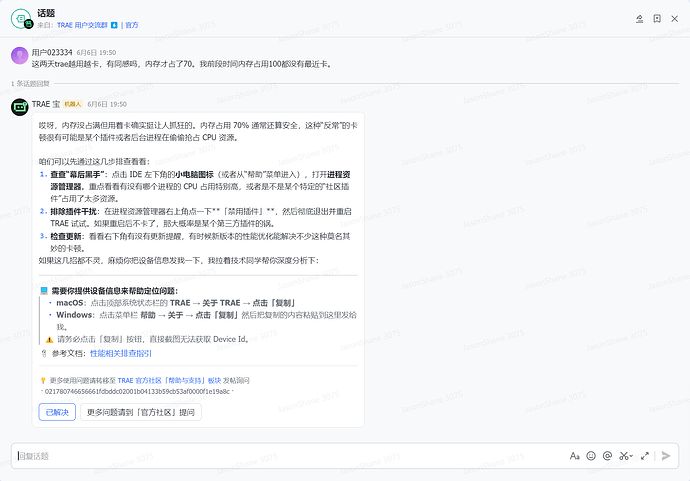
Task: Click the blue book icon beside 需要你提供设备信息
Action: 44,291
